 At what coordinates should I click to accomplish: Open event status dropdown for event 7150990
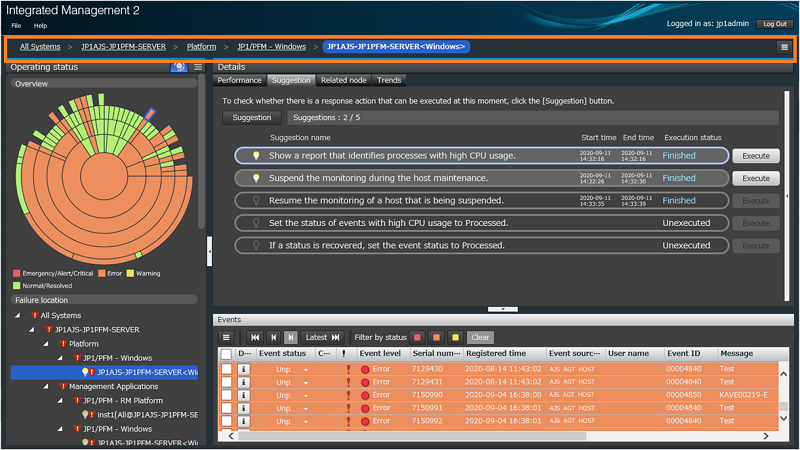(x=306, y=396)
